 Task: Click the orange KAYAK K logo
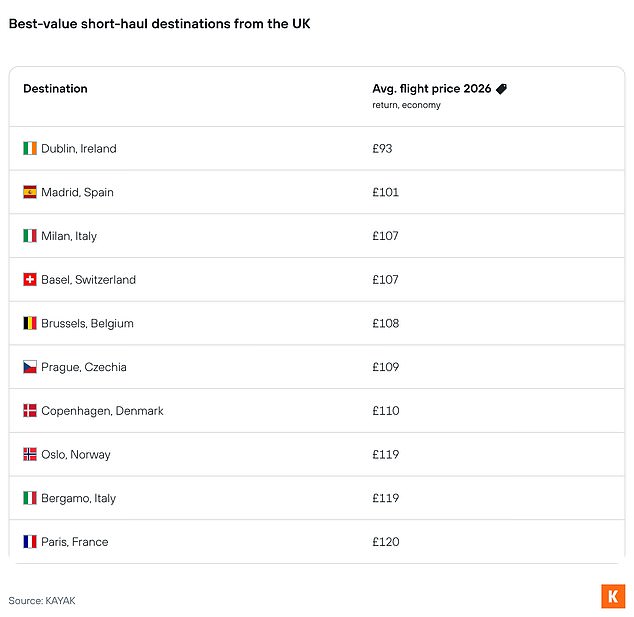[x=613, y=596]
